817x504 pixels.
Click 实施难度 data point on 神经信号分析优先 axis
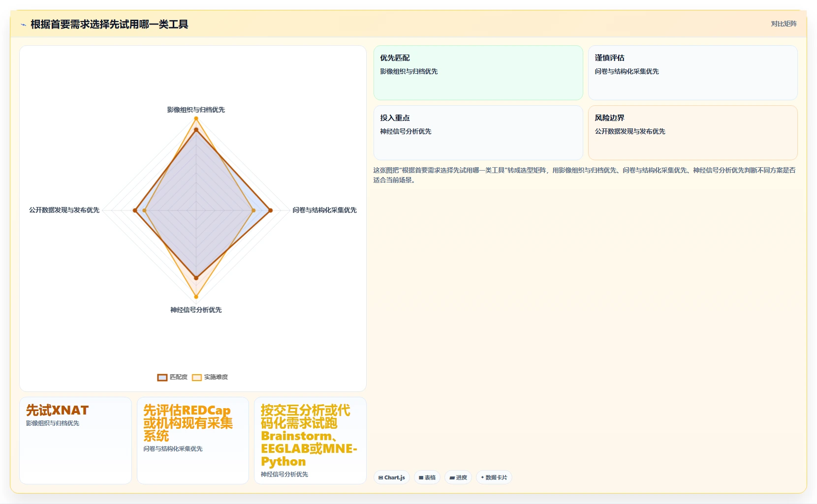coord(196,296)
